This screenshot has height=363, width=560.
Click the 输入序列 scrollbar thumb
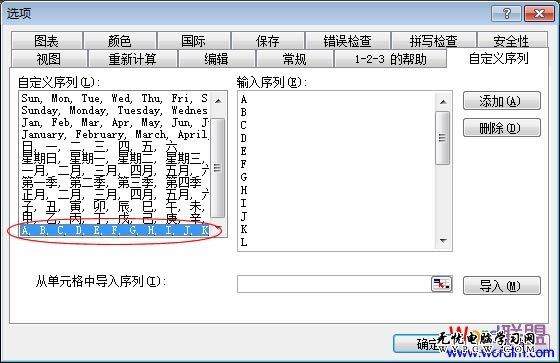click(x=442, y=138)
